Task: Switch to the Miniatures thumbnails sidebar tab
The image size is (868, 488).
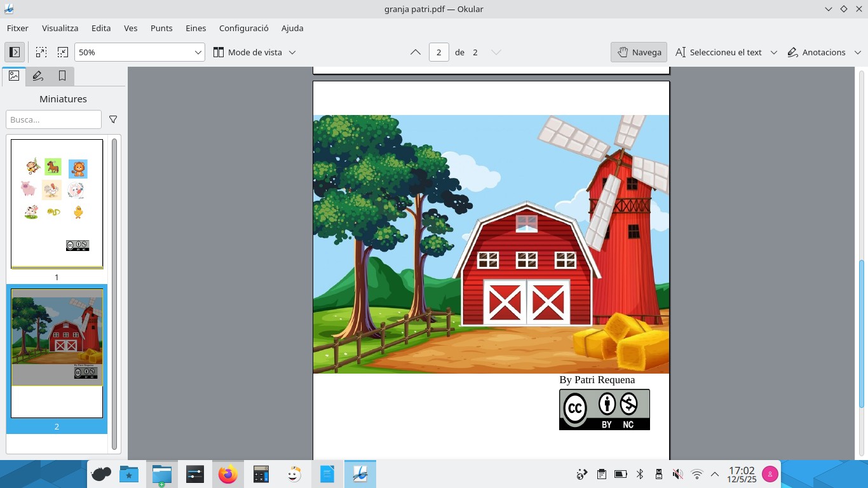Action: pyautogui.click(x=14, y=76)
